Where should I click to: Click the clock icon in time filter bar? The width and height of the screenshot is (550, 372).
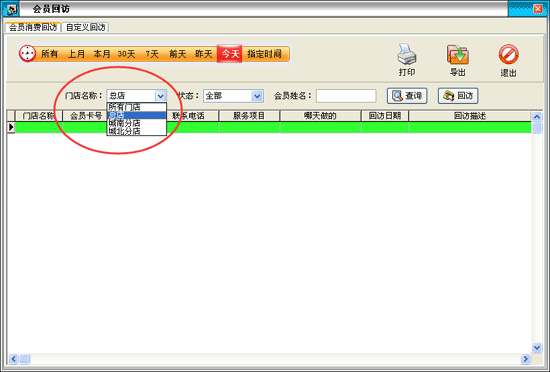pyautogui.click(x=27, y=54)
